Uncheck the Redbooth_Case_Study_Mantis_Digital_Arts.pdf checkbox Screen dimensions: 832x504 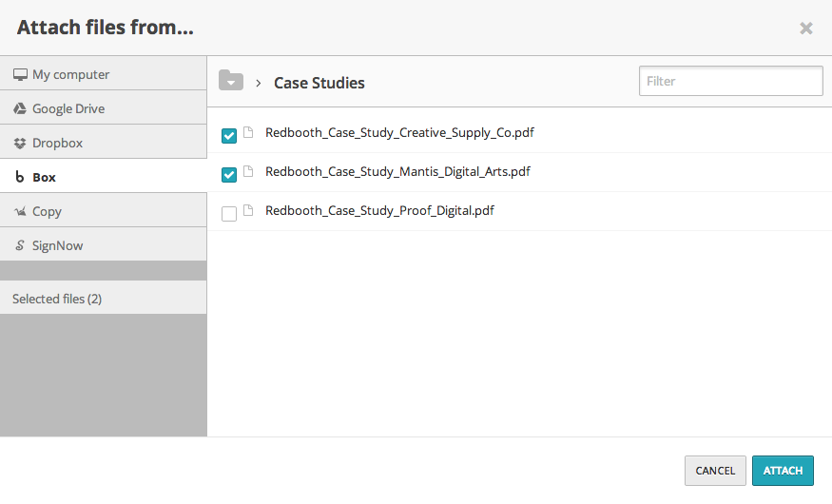click(229, 175)
